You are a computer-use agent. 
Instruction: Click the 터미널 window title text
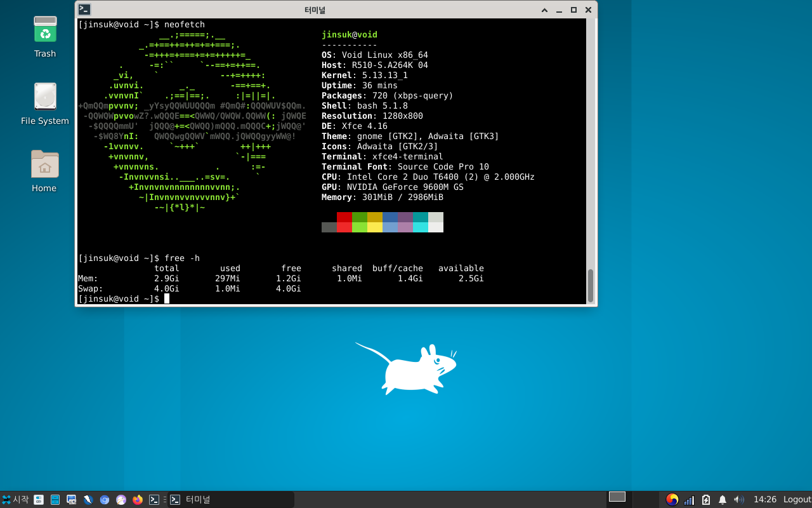[x=315, y=10]
